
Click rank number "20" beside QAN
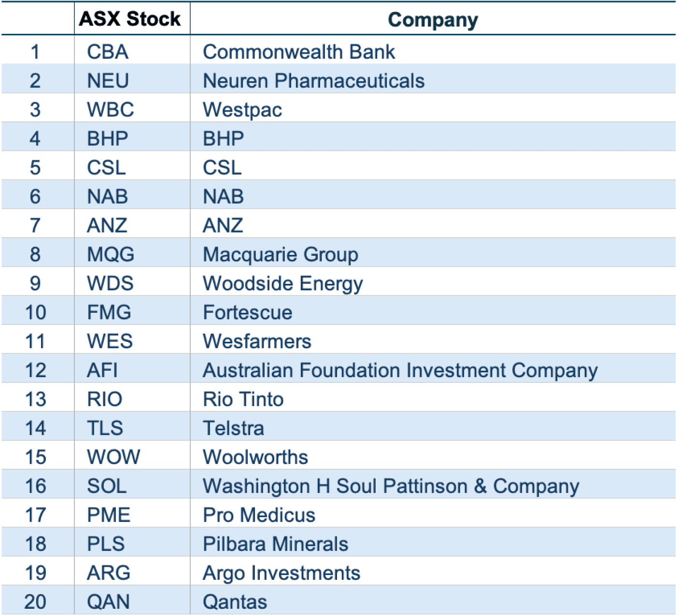tap(36, 602)
